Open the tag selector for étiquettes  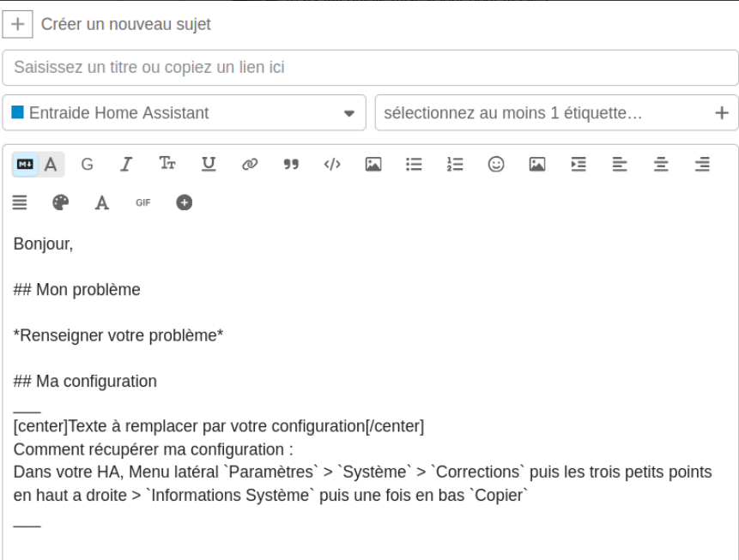point(556,113)
